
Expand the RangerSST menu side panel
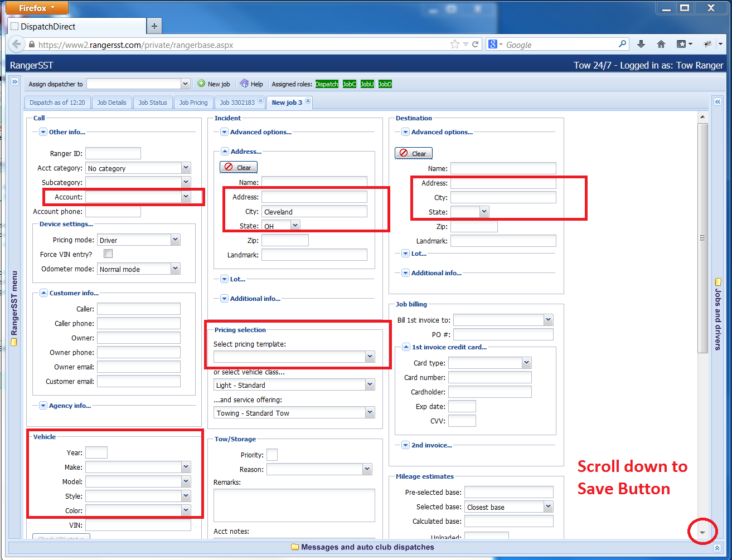(x=14, y=82)
